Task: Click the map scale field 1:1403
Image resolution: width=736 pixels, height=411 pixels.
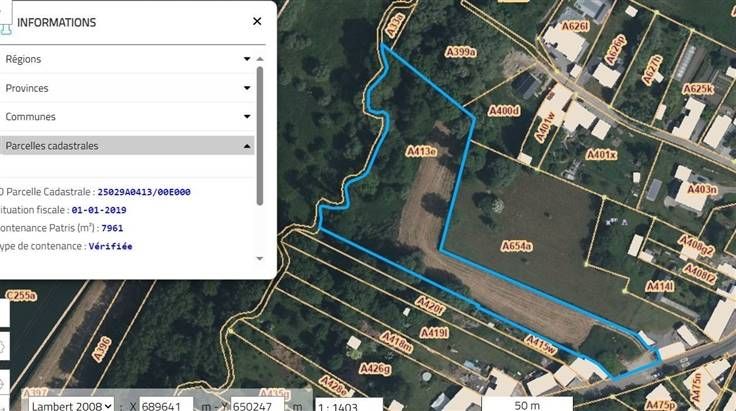Action: [347, 406]
